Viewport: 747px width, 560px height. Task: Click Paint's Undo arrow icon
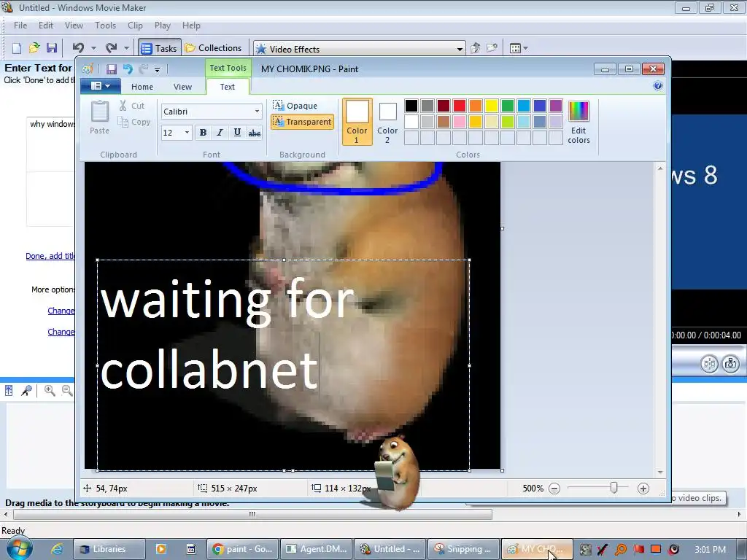(x=128, y=69)
